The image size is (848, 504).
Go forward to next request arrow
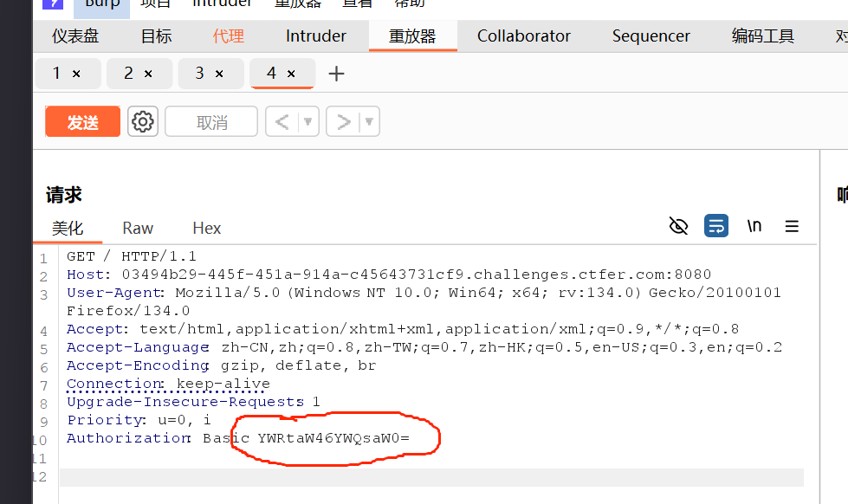[344, 122]
